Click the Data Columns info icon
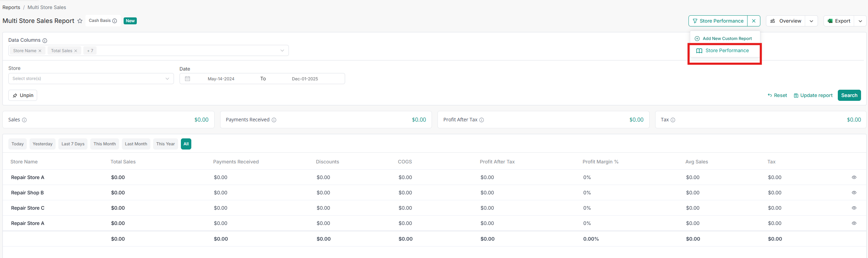This screenshot has height=258, width=868. pos(45,41)
